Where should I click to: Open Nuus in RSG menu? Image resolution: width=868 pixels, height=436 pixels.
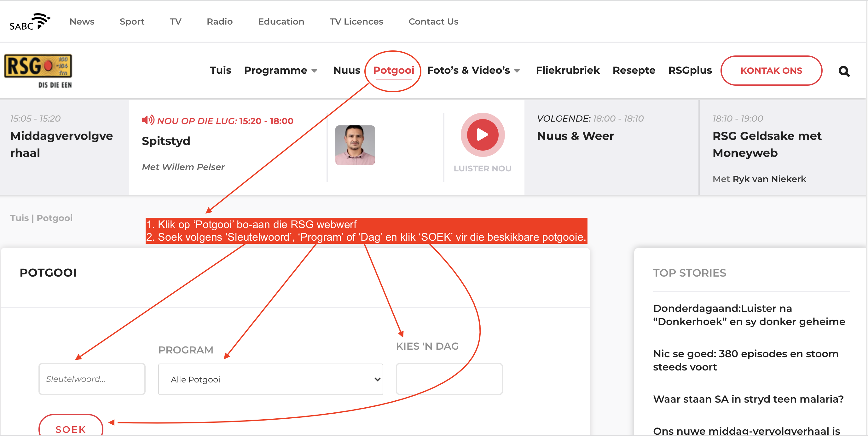click(347, 70)
